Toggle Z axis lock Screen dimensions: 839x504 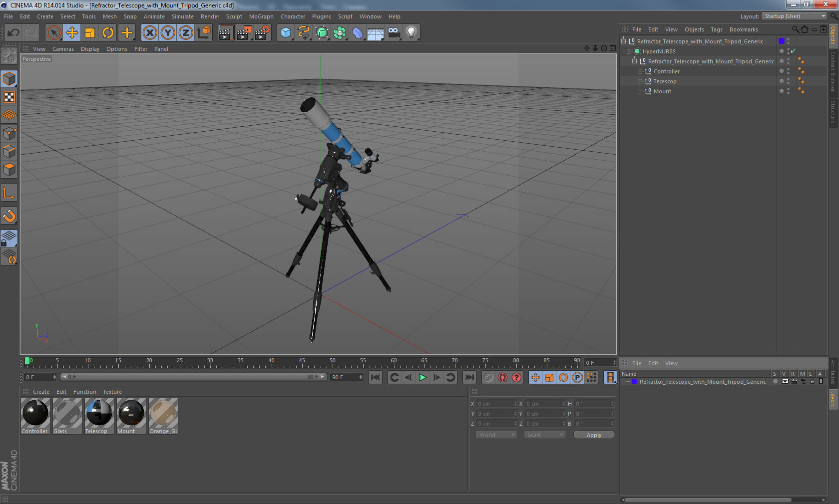click(186, 33)
